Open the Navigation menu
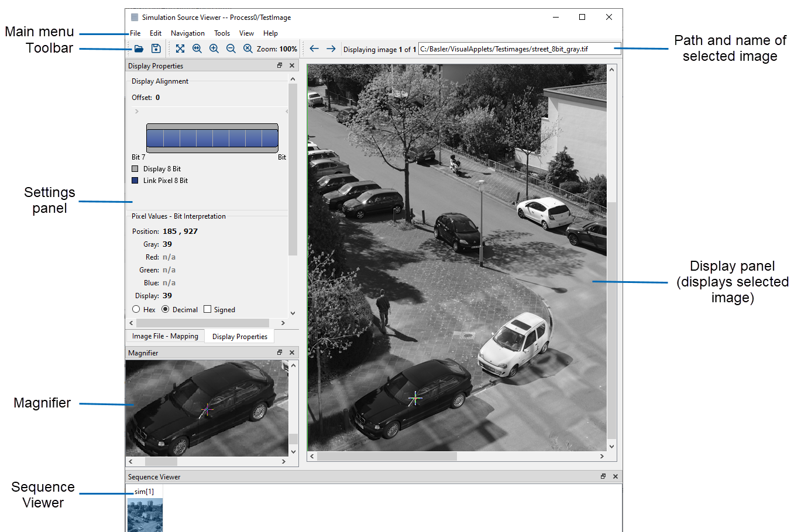 pos(187,33)
